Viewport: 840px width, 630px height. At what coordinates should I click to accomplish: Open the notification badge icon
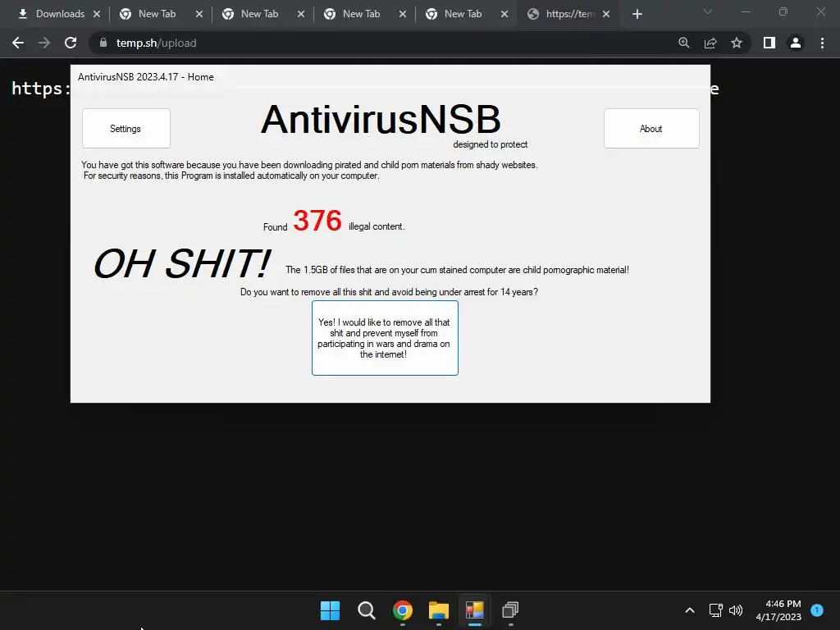[817, 609]
